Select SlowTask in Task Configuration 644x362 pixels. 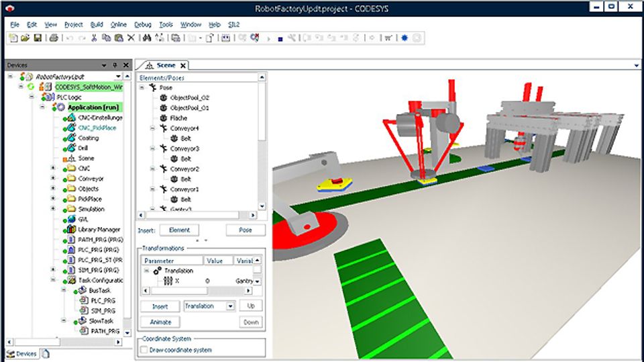click(101, 321)
